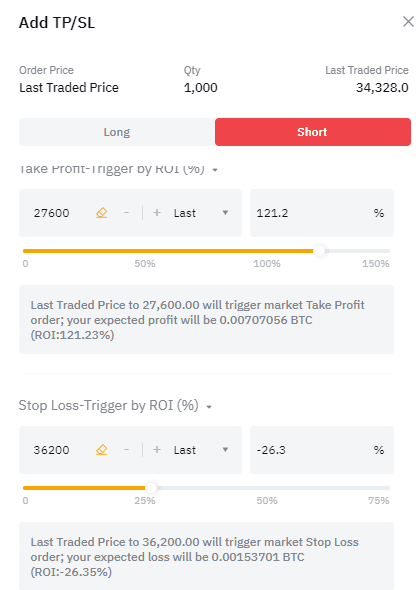Focus the -26.3 stop loss ROI field

[x=322, y=450]
